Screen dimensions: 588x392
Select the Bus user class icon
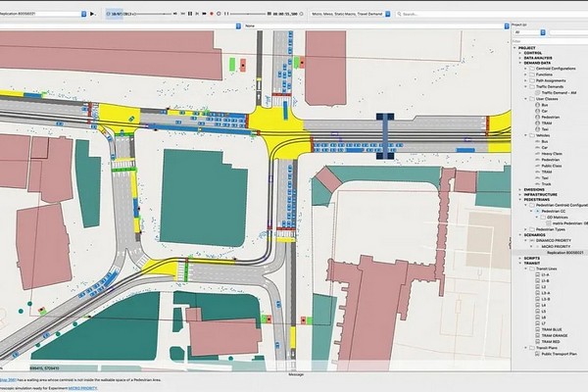click(537, 105)
